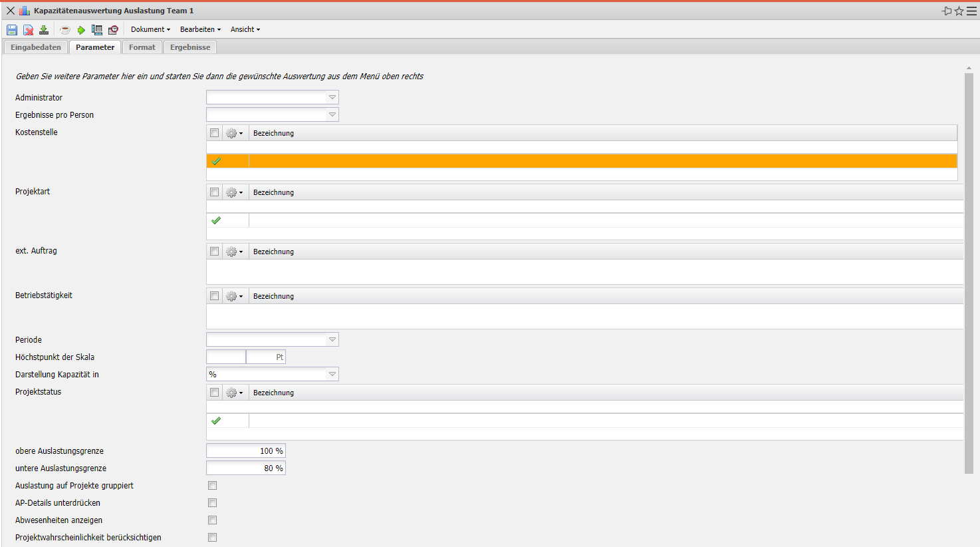Click the blue floppy disk save icon

(12, 30)
